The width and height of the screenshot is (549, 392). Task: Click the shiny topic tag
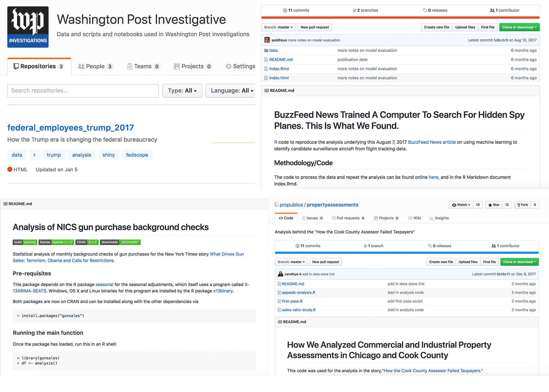[x=108, y=155]
